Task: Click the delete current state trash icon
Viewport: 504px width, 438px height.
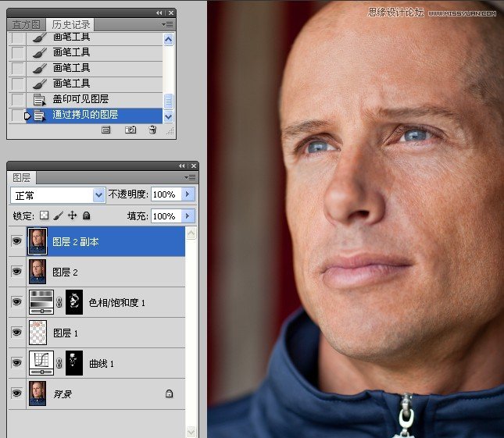Action: point(152,130)
